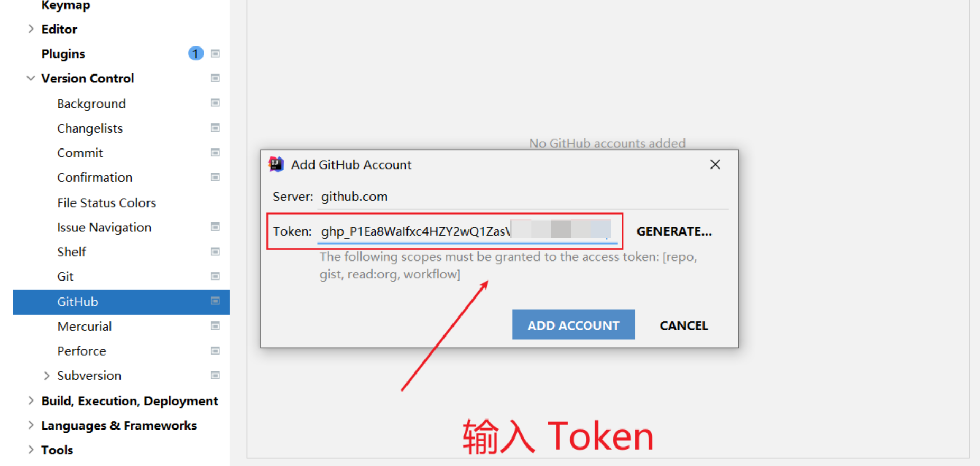The width and height of the screenshot is (980, 466).
Task: Click the project-level icon next to Commit
Action: tap(215, 152)
